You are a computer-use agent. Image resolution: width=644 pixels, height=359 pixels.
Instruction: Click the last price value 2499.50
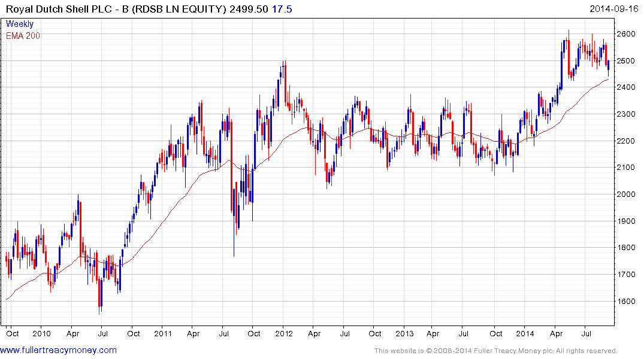(249, 9)
